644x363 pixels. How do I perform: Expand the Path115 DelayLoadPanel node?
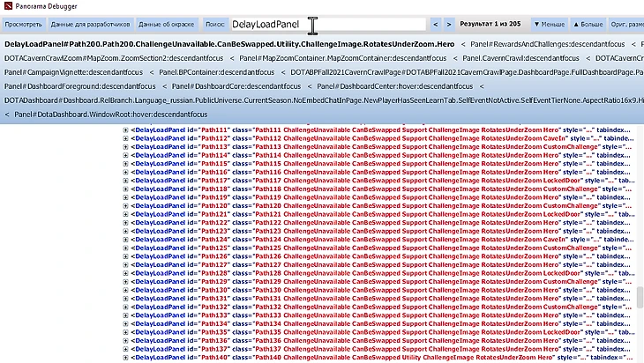pos(125,164)
